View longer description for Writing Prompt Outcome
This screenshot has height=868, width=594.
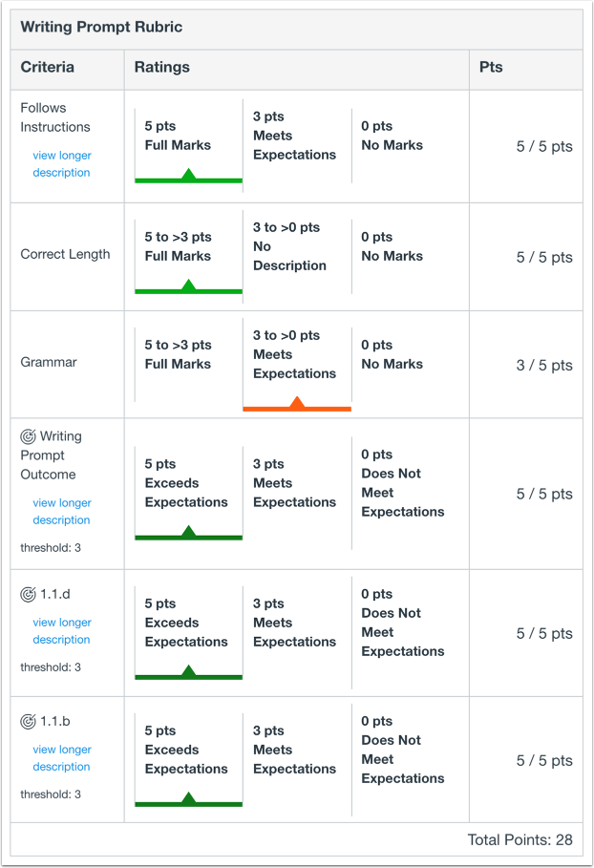61,512
